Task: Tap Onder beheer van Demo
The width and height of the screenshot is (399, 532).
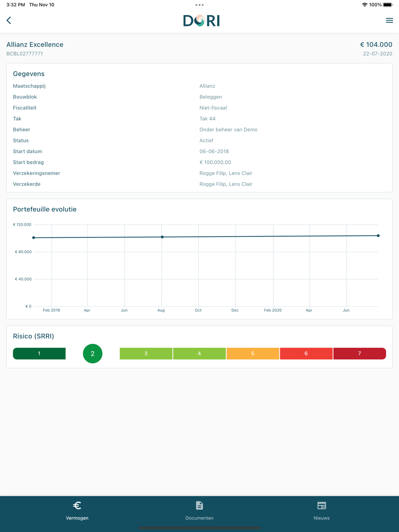Action: point(228,130)
